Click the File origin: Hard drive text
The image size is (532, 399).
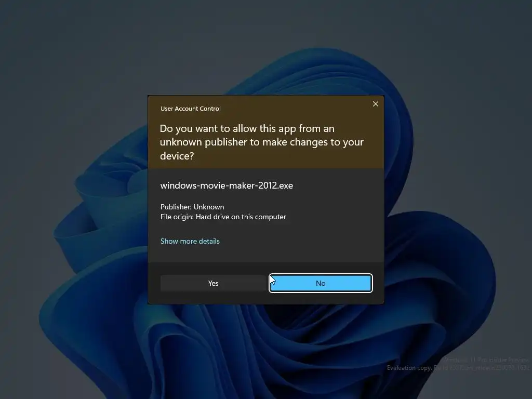(x=223, y=217)
